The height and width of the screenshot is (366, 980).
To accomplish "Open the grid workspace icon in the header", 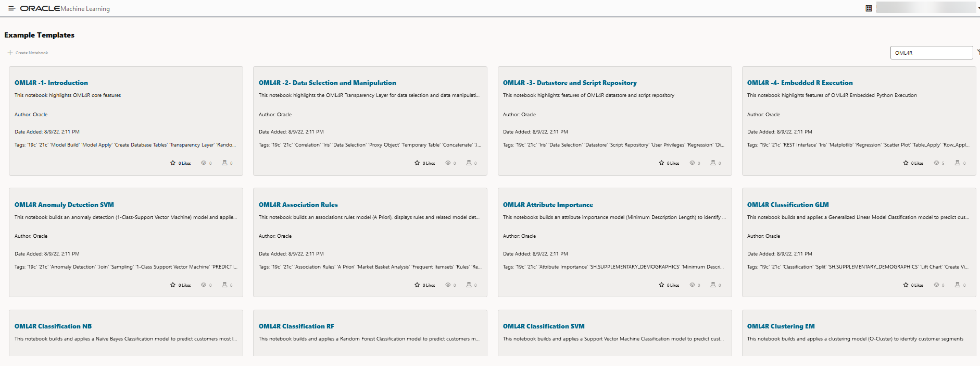I will 869,8.
